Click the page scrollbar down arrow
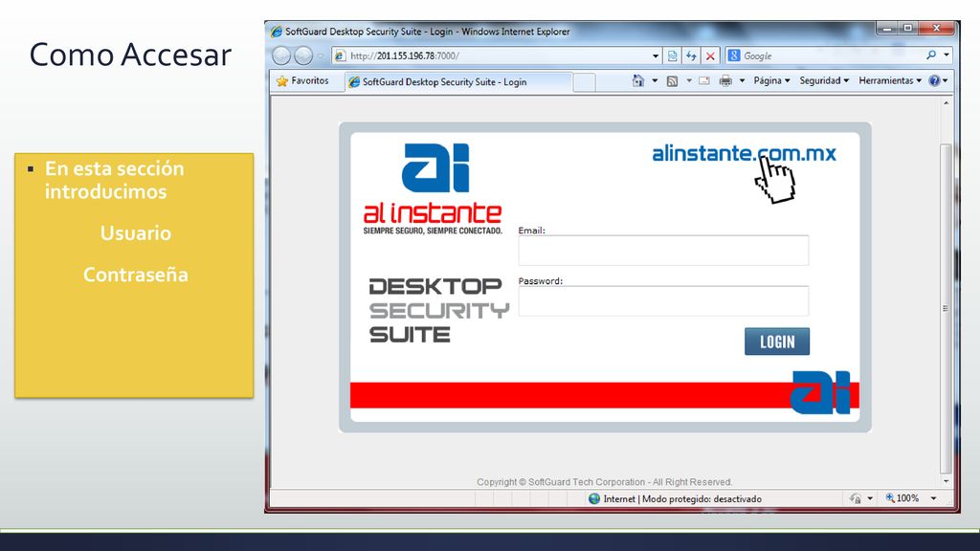The height and width of the screenshot is (551, 980). tap(947, 481)
